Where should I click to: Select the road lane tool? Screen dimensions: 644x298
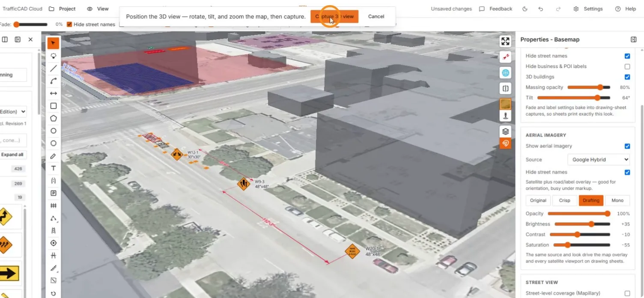54,231
